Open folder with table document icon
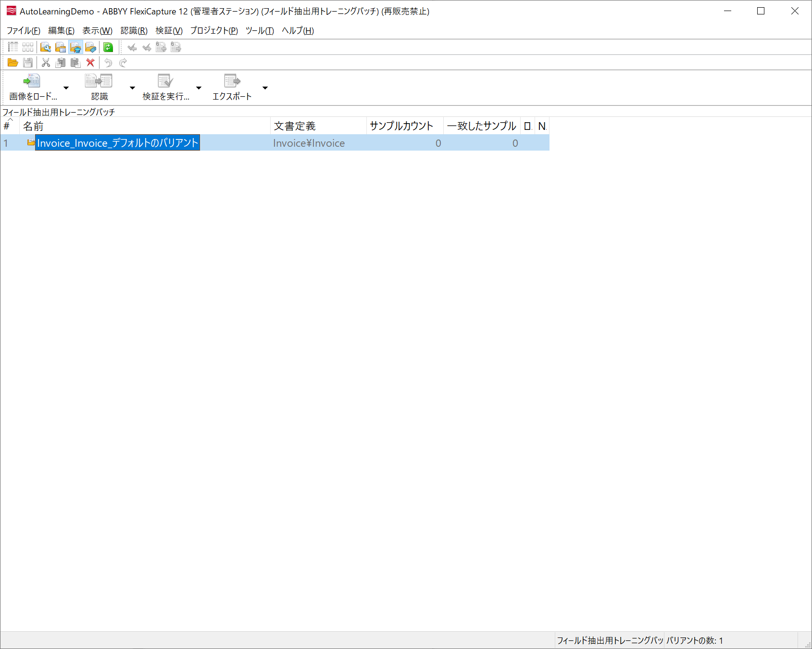 click(x=61, y=47)
